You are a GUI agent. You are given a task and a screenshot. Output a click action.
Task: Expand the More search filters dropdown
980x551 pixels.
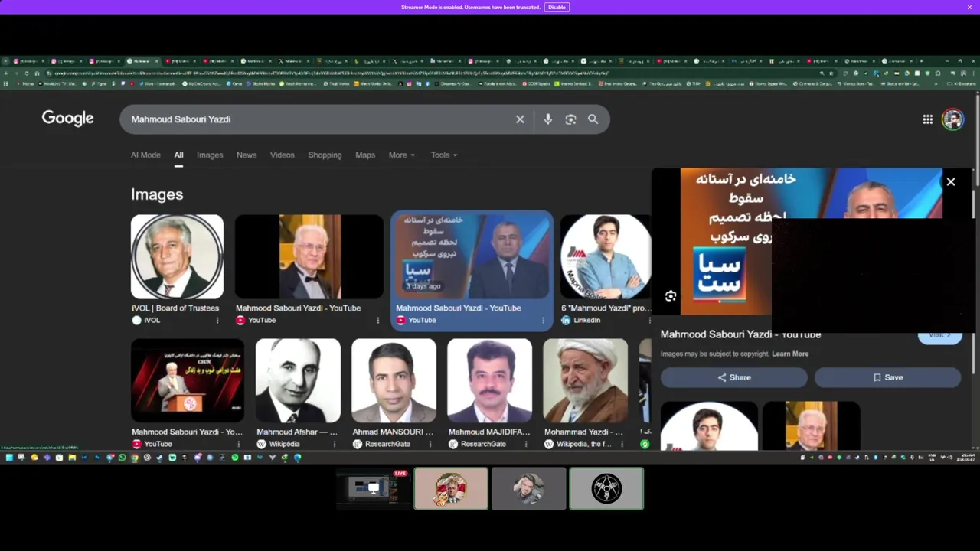coord(401,155)
